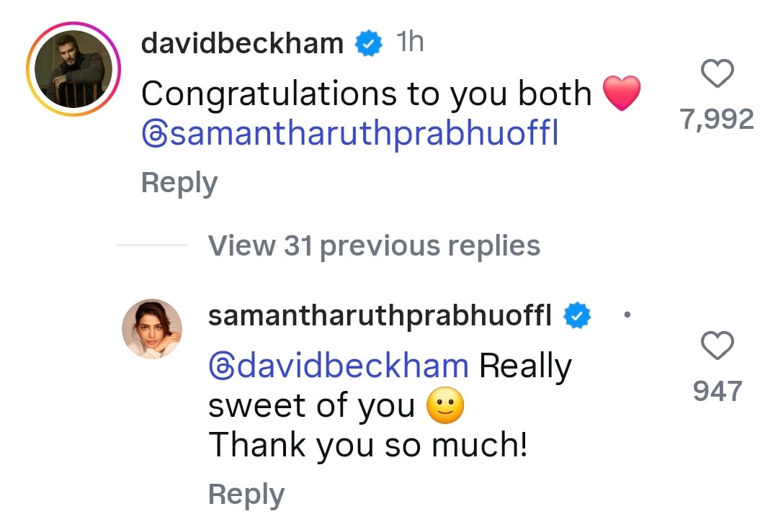Viewport: 773px width, 532px height.
Task: Click the "Thank you so much!" reply text
Action: (x=367, y=446)
